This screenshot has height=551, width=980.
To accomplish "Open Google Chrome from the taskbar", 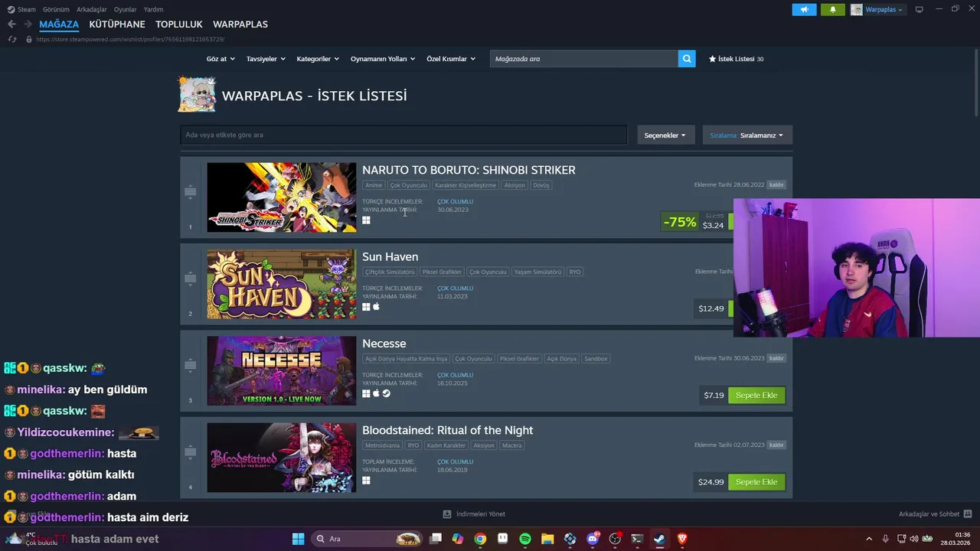I will (480, 539).
